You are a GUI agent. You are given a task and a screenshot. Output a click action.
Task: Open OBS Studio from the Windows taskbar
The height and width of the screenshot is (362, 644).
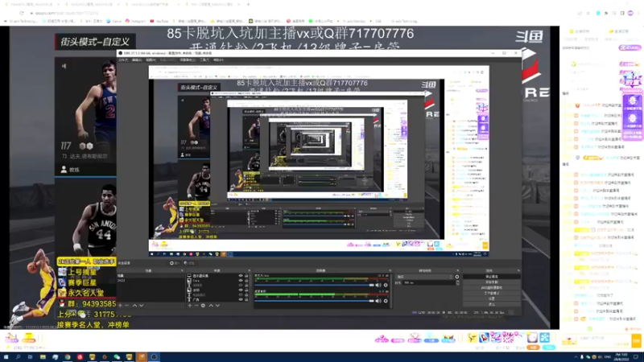pyautogui.click(x=154, y=357)
